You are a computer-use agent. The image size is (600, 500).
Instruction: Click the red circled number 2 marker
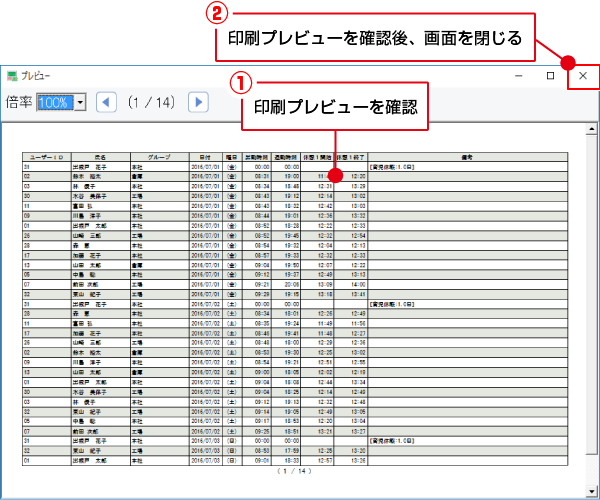[210, 14]
